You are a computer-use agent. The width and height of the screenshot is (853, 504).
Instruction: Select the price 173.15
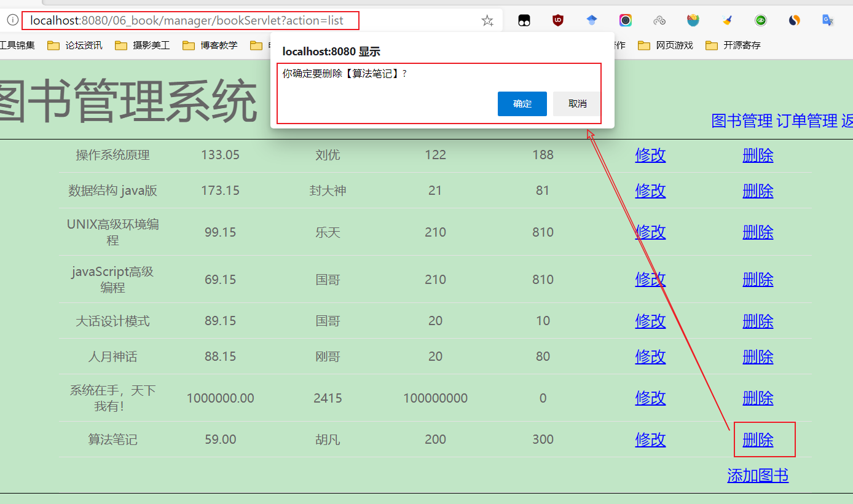coord(220,191)
